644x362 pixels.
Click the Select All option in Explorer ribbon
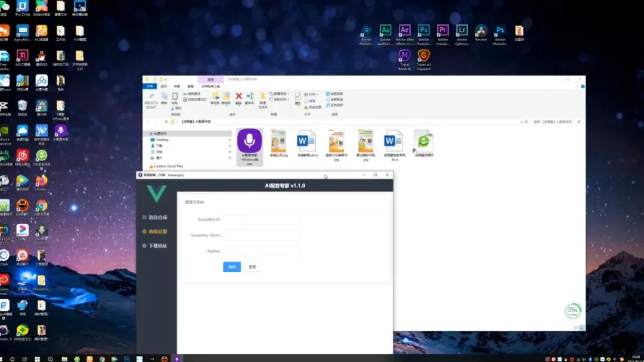[x=335, y=94]
